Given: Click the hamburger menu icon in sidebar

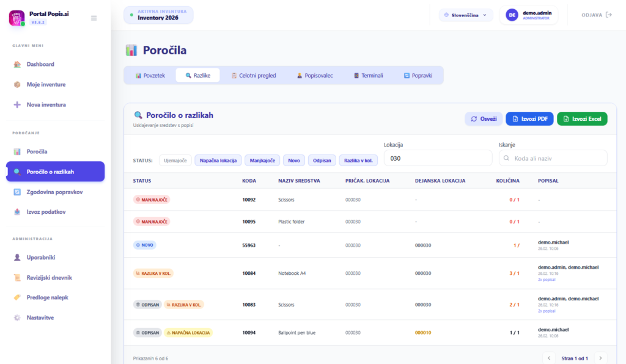Looking at the screenshot, I should pyautogui.click(x=94, y=18).
